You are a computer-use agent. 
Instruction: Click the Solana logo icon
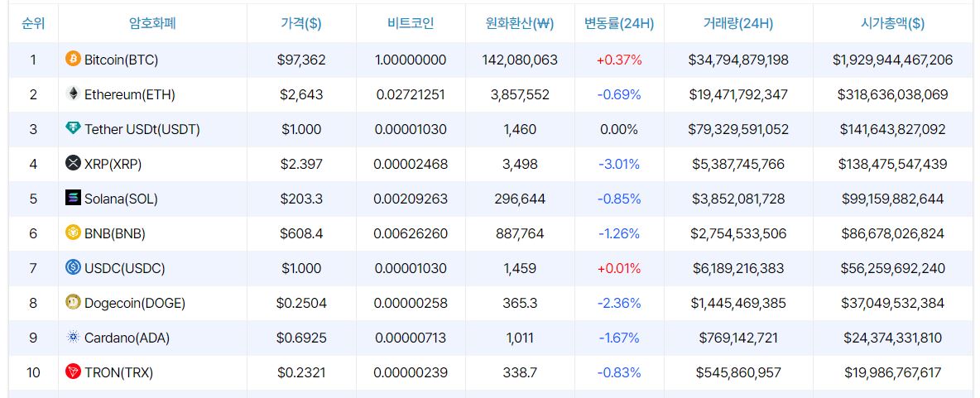tap(73, 198)
